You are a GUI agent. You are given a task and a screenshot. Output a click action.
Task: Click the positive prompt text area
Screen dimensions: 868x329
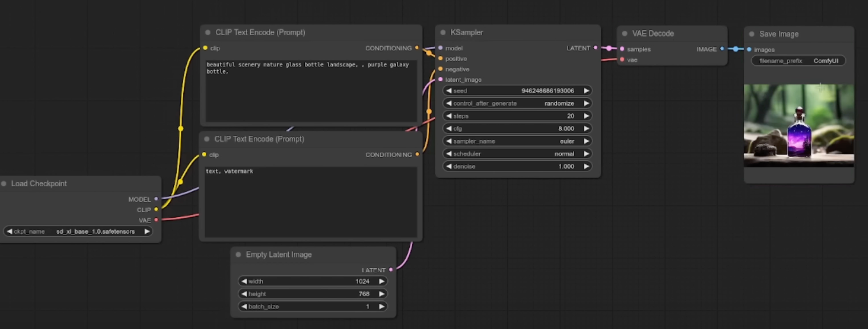coord(311,91)
